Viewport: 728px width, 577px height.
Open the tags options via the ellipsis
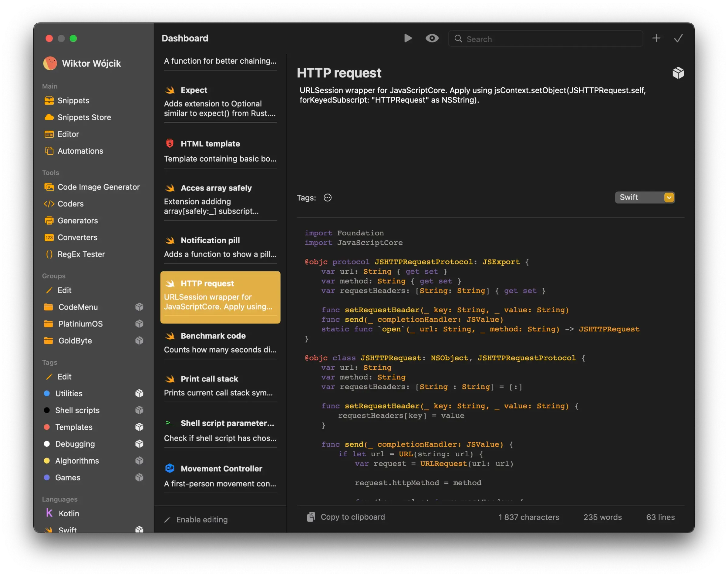pos(327,198)
